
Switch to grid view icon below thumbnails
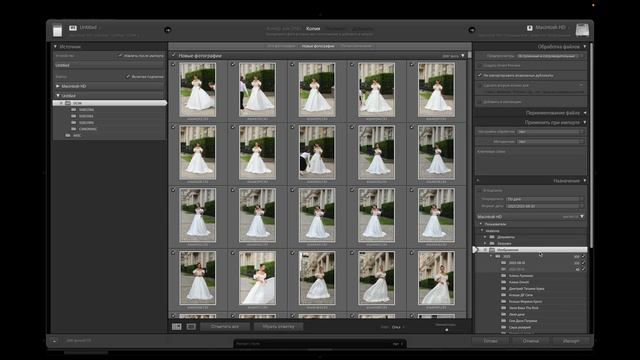tap(176, 327)
